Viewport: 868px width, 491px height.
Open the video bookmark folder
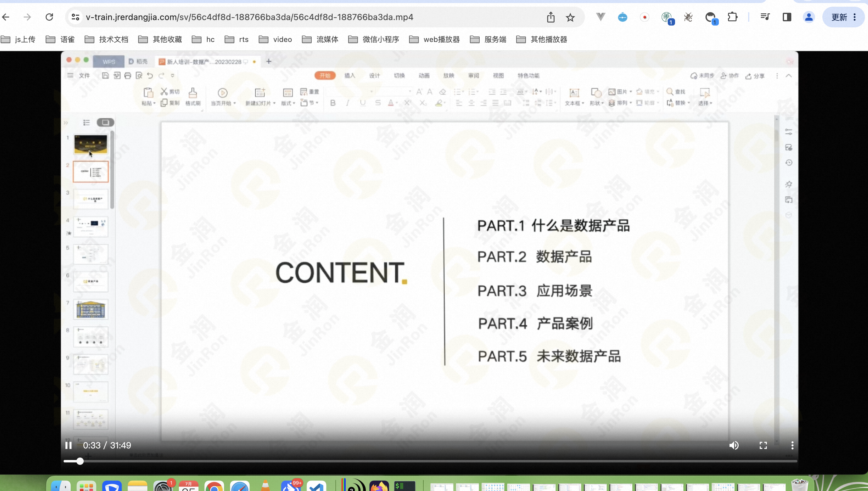pyautogui.click(x=275, y=40)
